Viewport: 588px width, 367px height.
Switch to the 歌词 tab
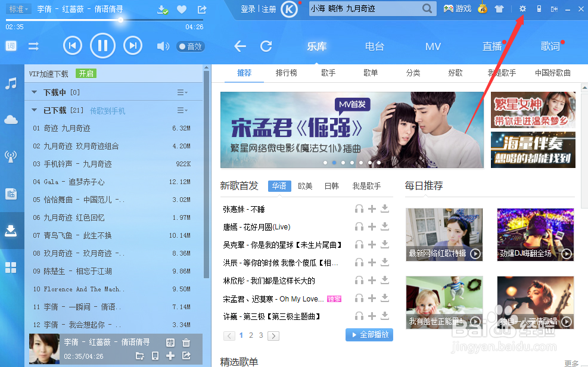[x=550, y=46]
